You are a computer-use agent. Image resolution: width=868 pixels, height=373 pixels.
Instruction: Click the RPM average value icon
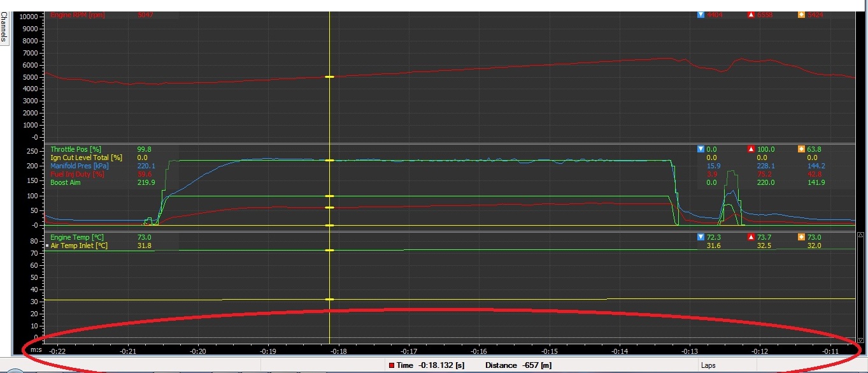tap(801, 15)
